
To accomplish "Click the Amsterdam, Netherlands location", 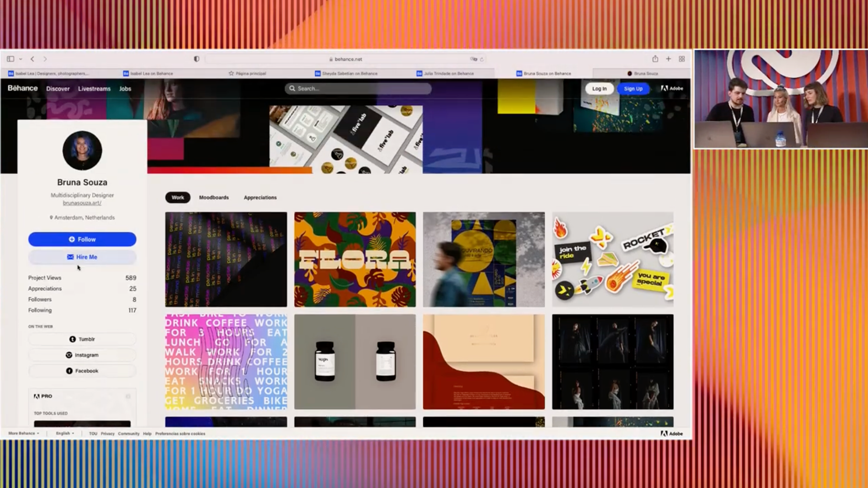I will point(82,217).
